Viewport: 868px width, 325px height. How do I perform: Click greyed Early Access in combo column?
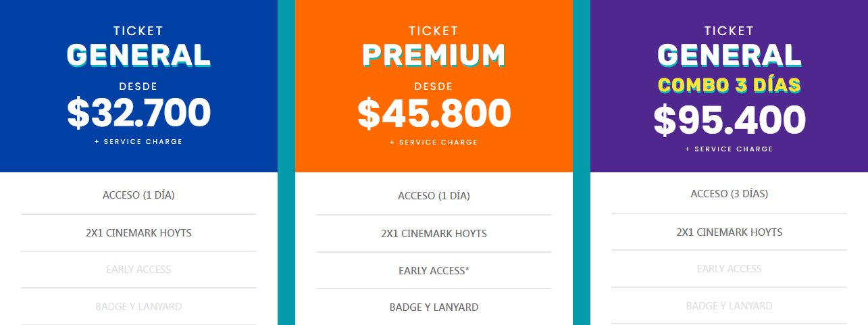(729, 269)
